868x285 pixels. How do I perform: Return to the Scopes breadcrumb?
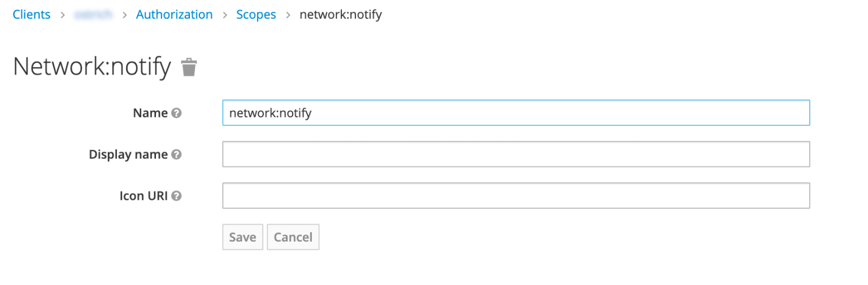256,15
